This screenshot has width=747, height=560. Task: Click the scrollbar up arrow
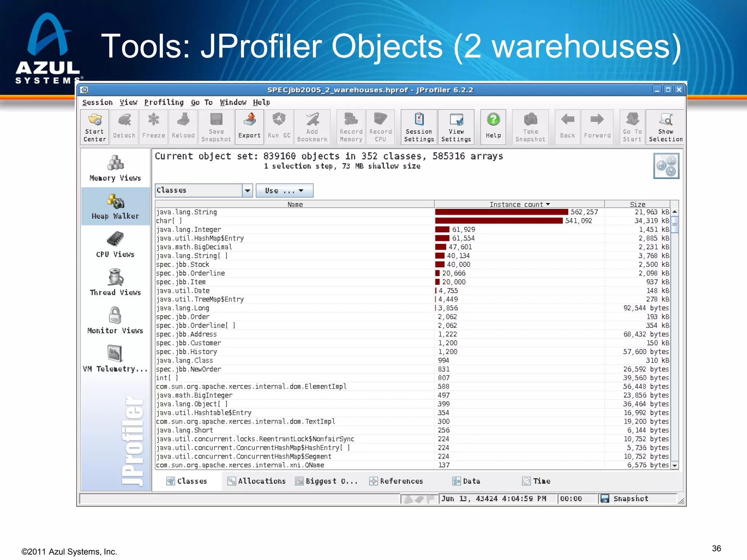tap(674, 212)
